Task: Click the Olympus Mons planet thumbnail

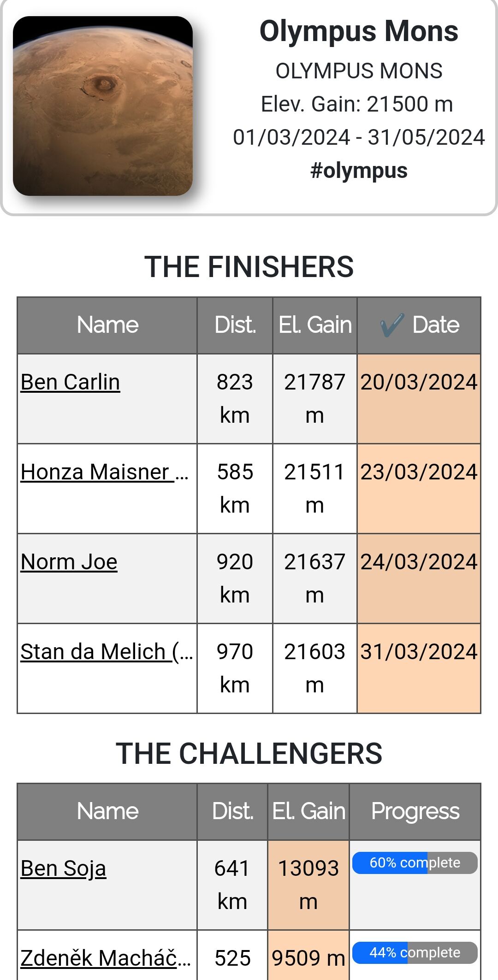Action: coord(103,106)
